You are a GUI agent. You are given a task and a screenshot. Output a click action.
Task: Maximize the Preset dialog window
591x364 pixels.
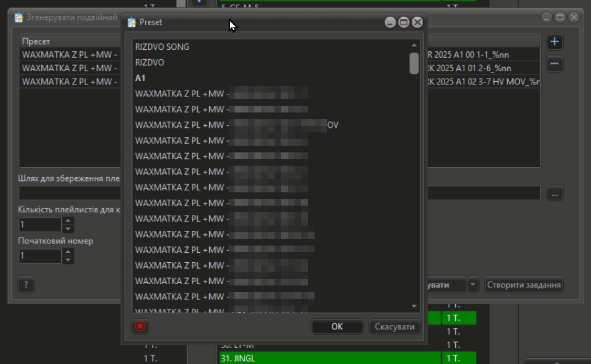[404, 23]
